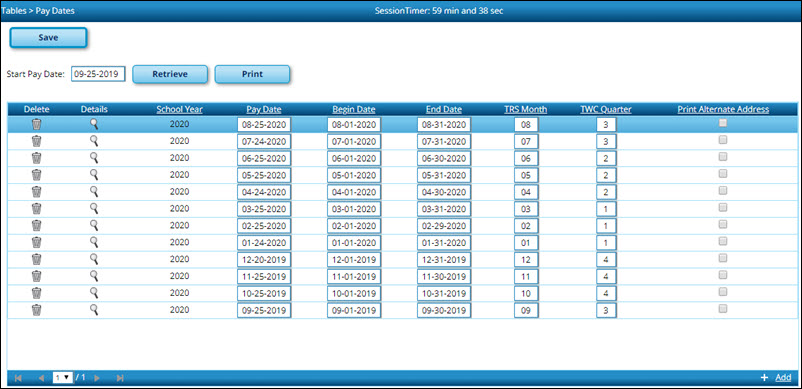Go to first page of results
Screen dimensions: 802x389
pos(18,378)
